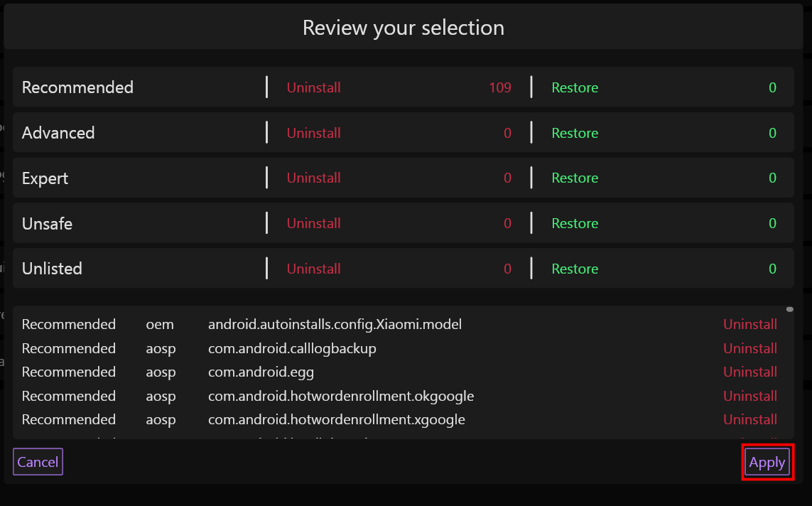Click the Restore label in the Recommended row
The image size is (812, 506).
pos(575,87)
